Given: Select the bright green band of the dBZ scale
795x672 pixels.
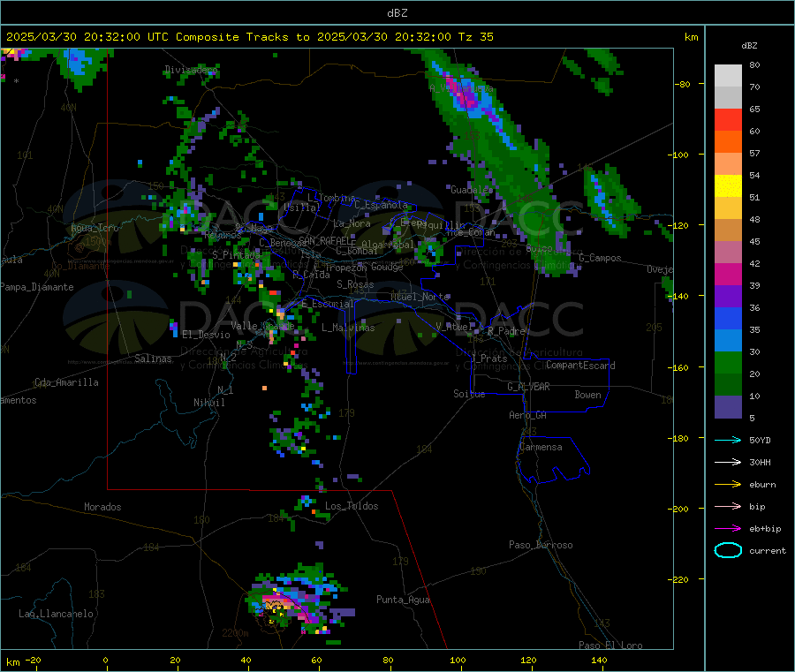Looking at the screenshot, I should tap(728, 362).
